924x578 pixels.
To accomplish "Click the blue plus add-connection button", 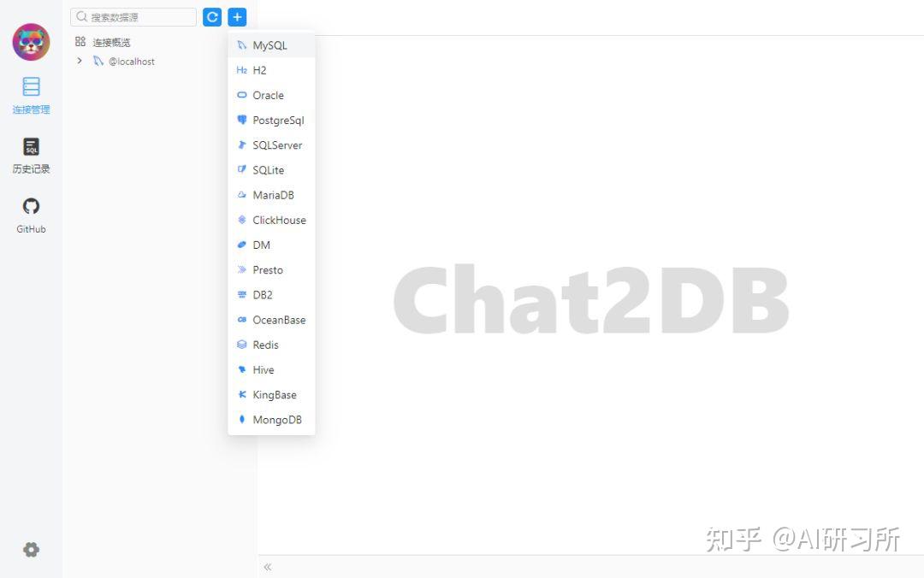I will point(237,17).
